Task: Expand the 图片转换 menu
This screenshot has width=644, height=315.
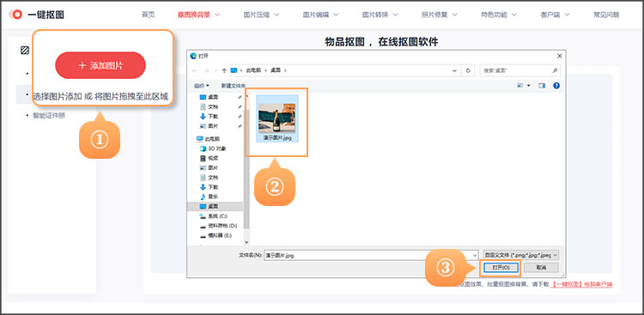Action: click(x=380, y=15)
